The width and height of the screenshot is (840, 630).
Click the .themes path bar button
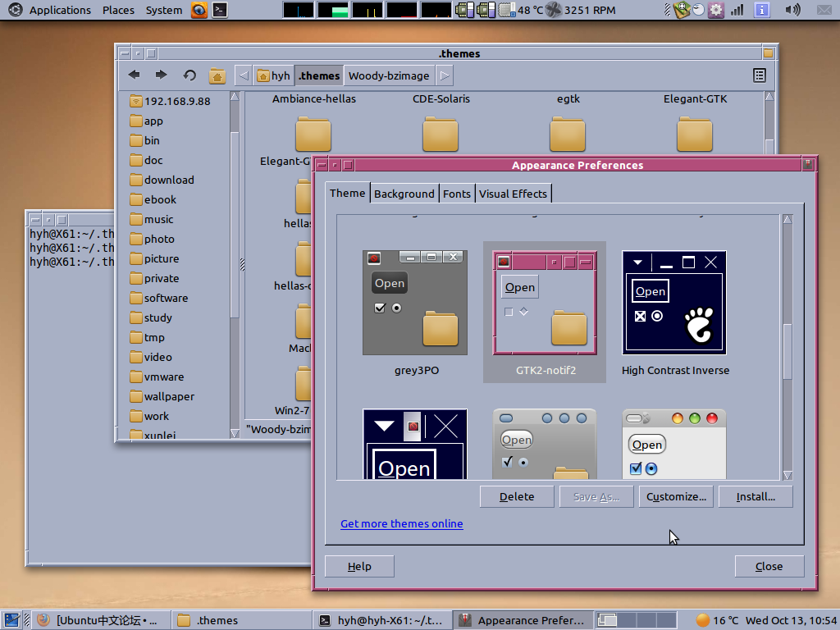pyautogui.click(x=319, y=75)
